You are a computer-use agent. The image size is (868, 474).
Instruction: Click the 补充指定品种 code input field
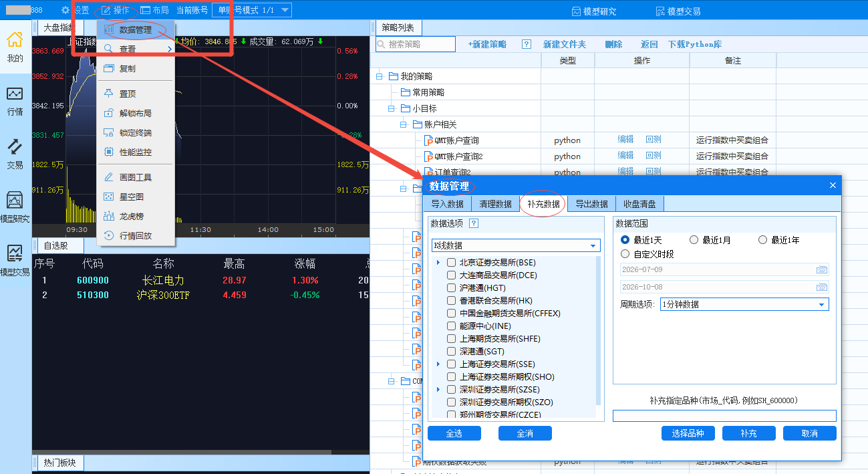click(x=724, y=416)
